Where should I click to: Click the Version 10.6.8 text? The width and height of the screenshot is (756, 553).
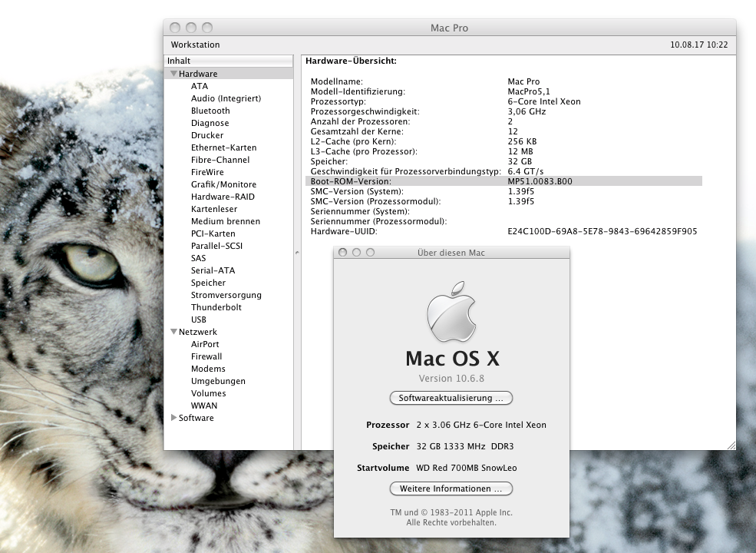[451, 379]
